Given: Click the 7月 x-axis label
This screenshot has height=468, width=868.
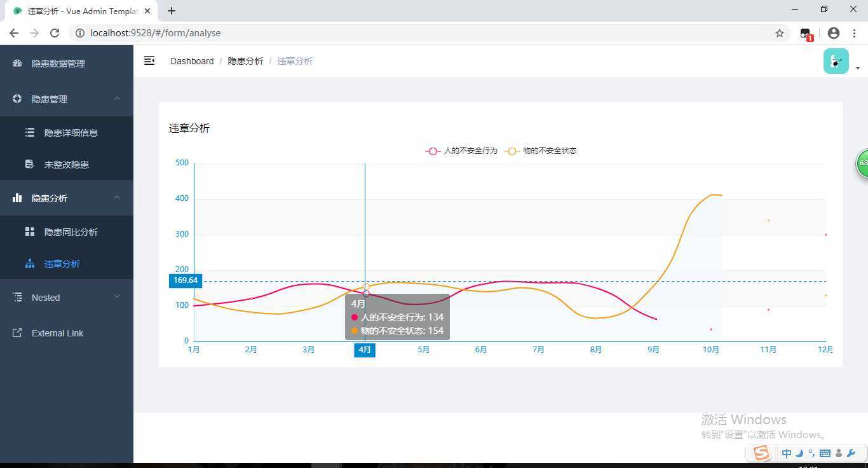Looking at the screenshot, I should pyautogui.click(x=538, y=350).
